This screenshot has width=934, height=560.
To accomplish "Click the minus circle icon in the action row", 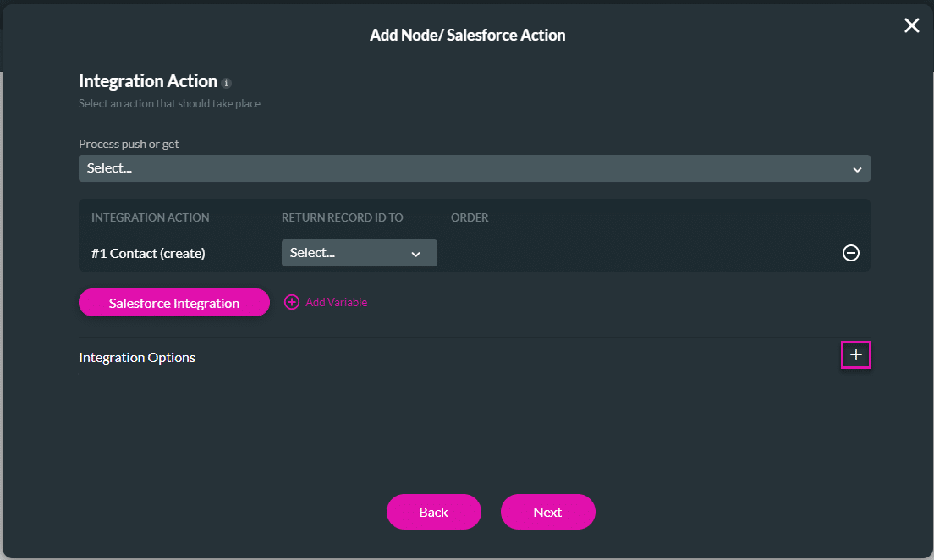I will point(851,252).
